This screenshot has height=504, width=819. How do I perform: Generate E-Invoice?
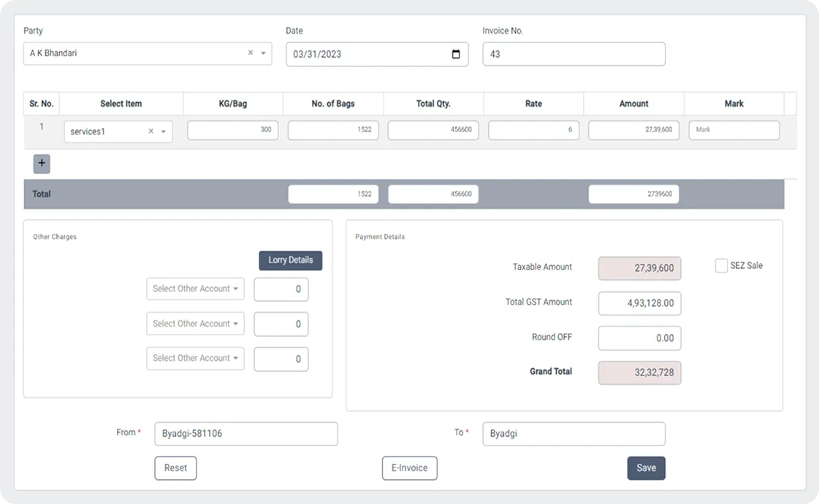(409, 468)
